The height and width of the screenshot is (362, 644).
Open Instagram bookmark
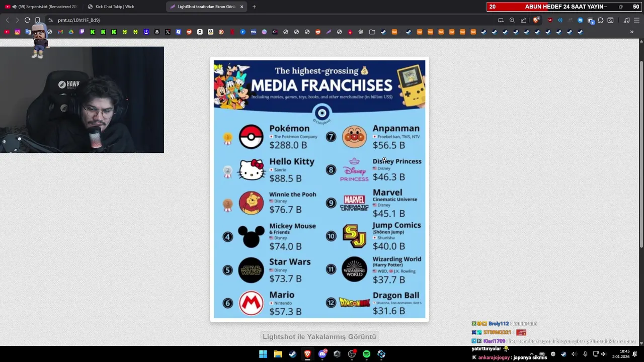(x=17, y=32)
